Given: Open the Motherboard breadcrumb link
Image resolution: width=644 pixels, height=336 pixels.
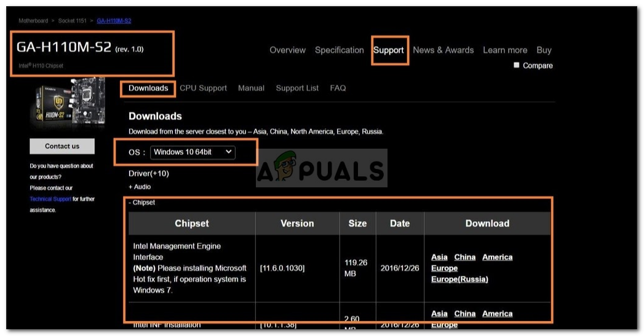Looking at the screenshot, I should [33, 20].
